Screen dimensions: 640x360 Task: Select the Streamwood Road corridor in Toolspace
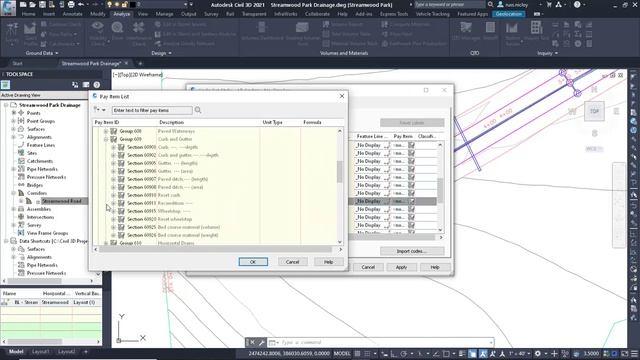coord(62,201)
